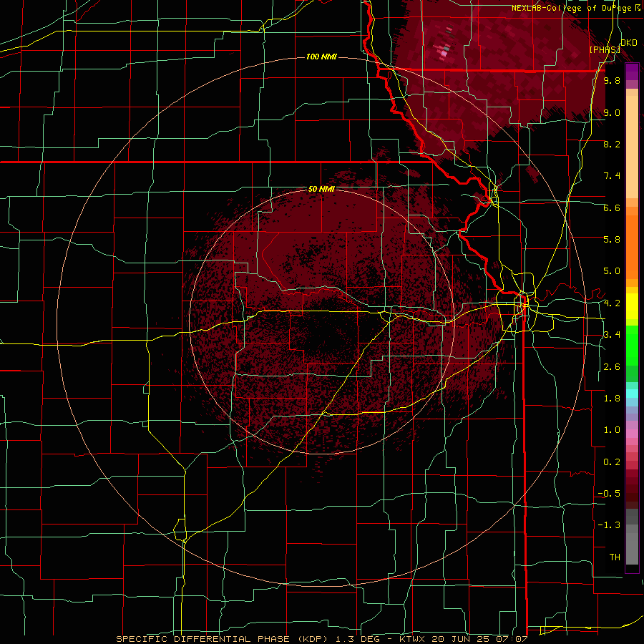
Task: Click the 50 NMI range ring label
Action: pos(321,189)
